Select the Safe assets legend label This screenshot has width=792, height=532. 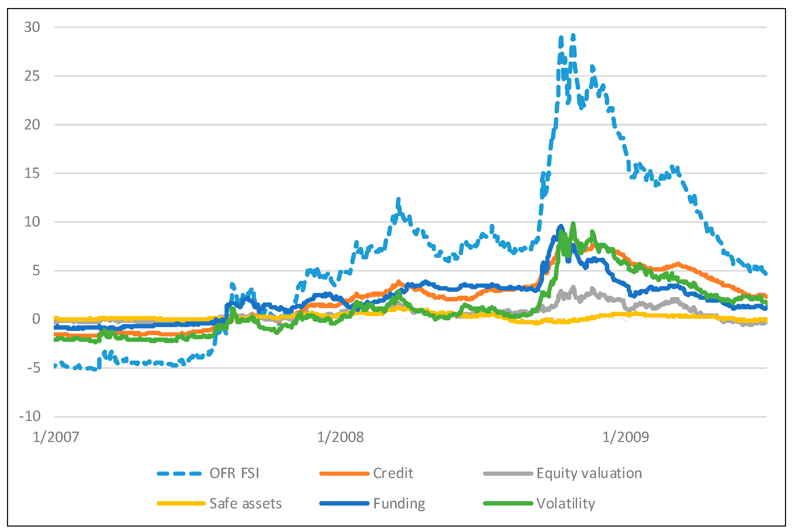tap(246, 503)
